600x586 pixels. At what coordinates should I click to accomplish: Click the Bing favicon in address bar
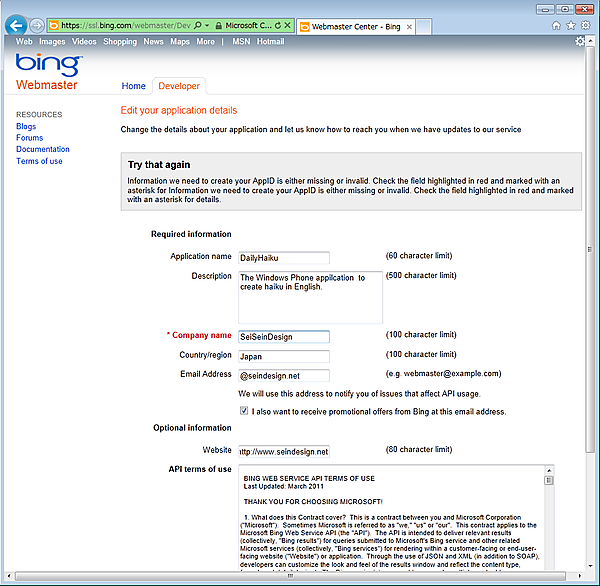point(54,26)
